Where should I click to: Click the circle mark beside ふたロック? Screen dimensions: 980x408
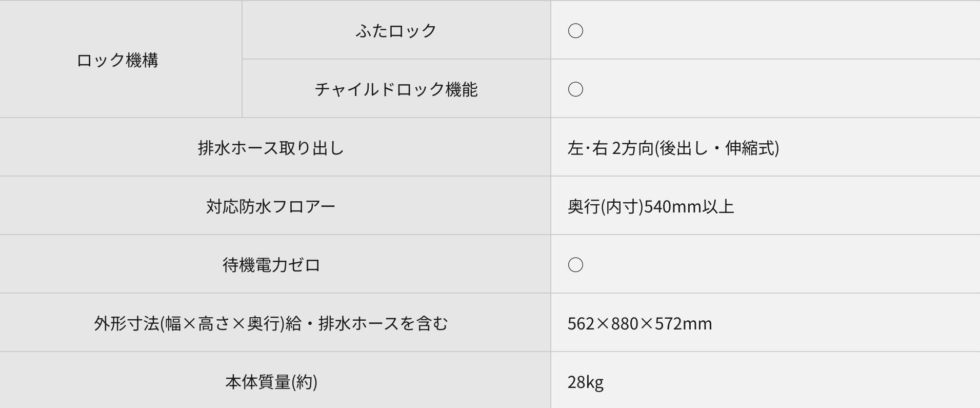click(x=575, y=31)
